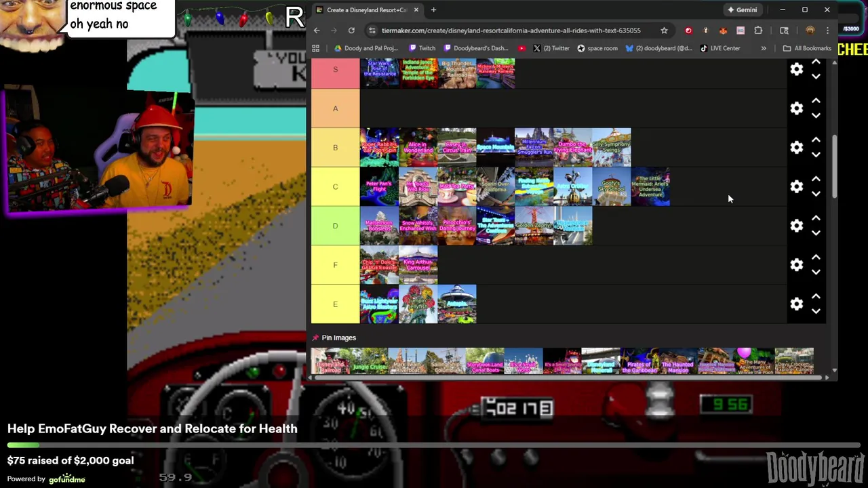Bookmark this page with star icon

tap(664, 30)
